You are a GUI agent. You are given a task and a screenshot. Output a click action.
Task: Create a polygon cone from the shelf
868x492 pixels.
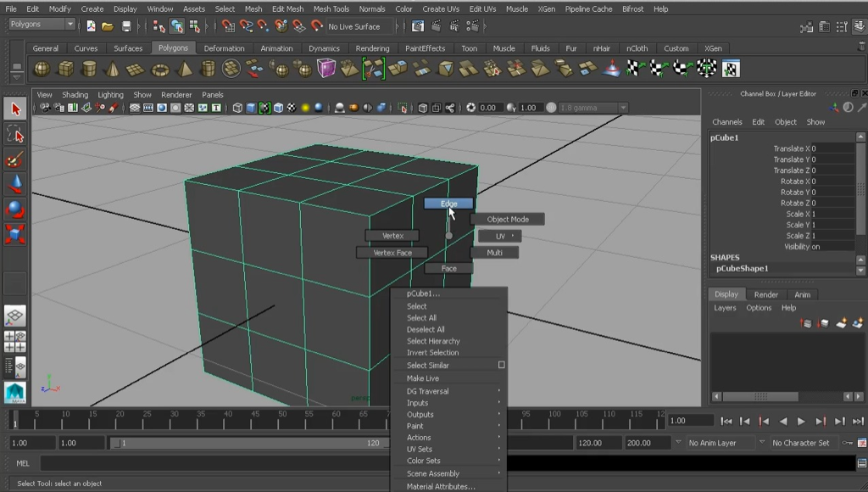point(113,69)
